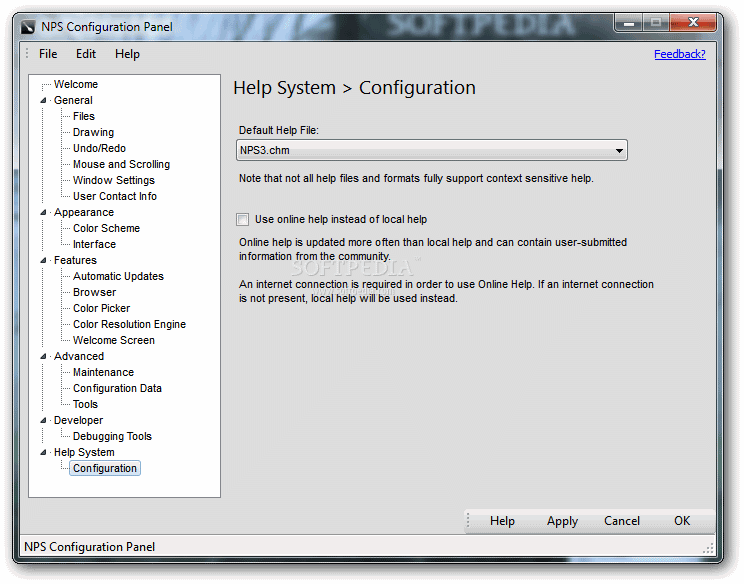This screenshot has height=584, width=744.
Task: Click the OK button
Action: pos(682,521)
